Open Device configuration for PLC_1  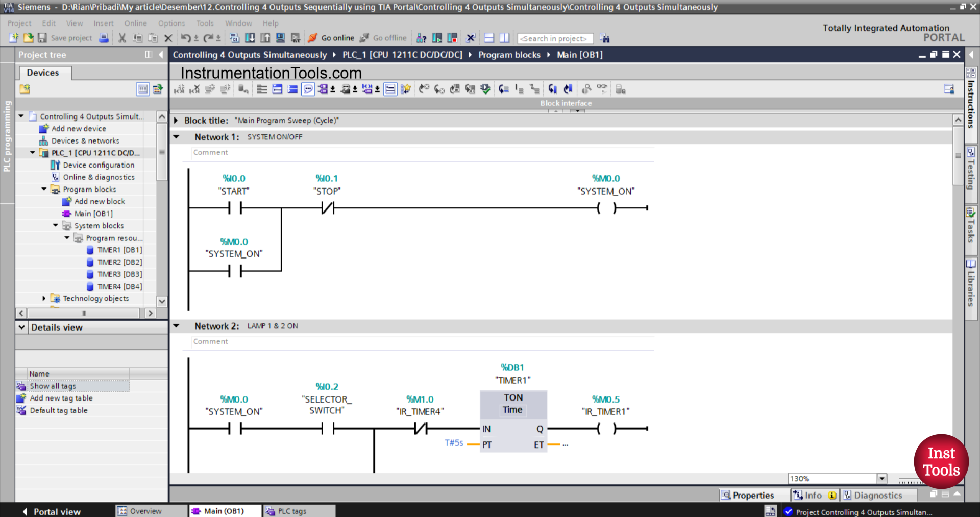click(99, 165)
